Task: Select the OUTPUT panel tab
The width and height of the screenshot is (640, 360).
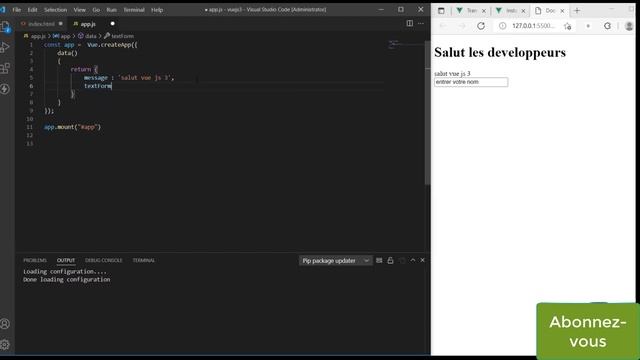Action: (x=66, y=260)
